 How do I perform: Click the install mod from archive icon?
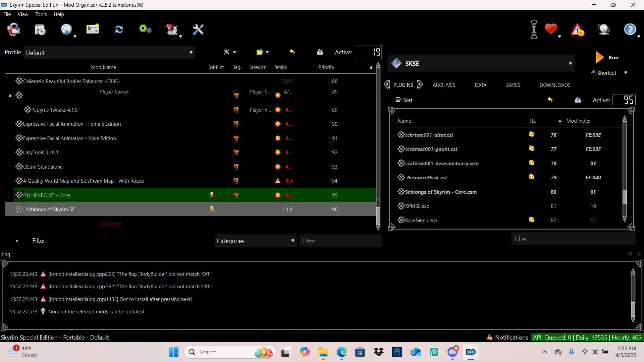pyautogui.click(x=40, y=29)
